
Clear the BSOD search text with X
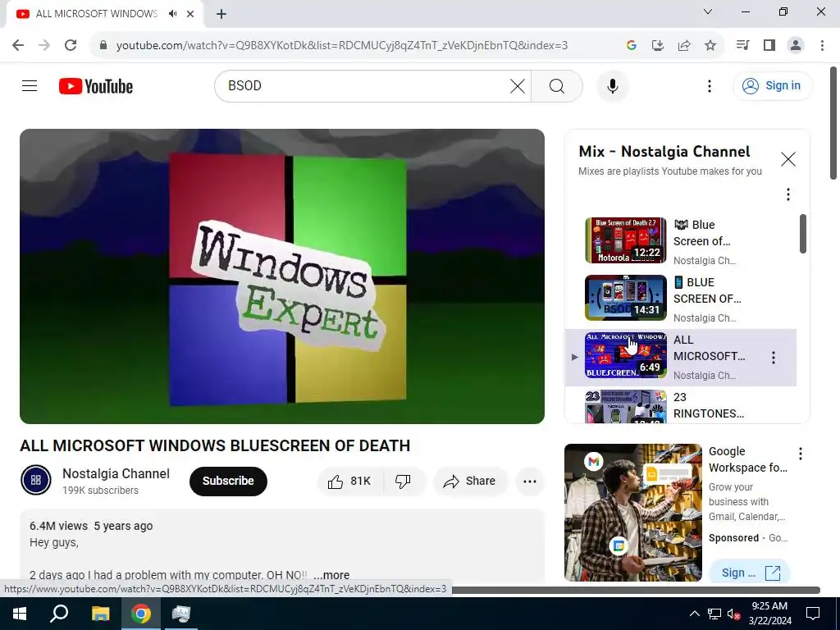[x=518, y=85]
